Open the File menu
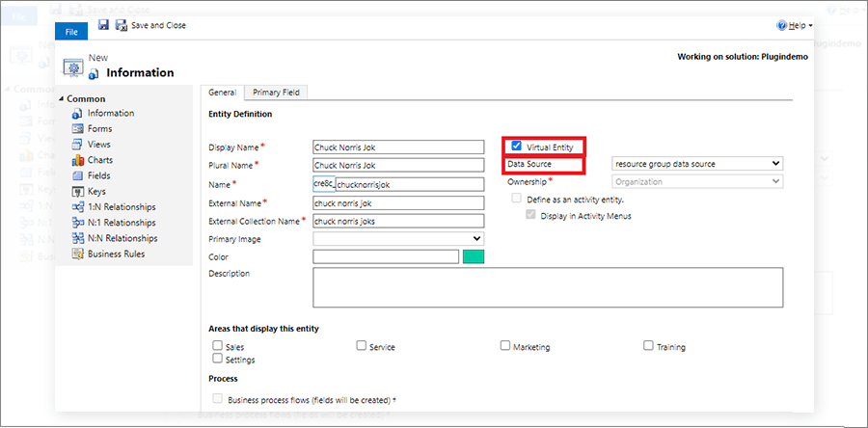Viewport: 868px width, 428px height. point(70,32)
